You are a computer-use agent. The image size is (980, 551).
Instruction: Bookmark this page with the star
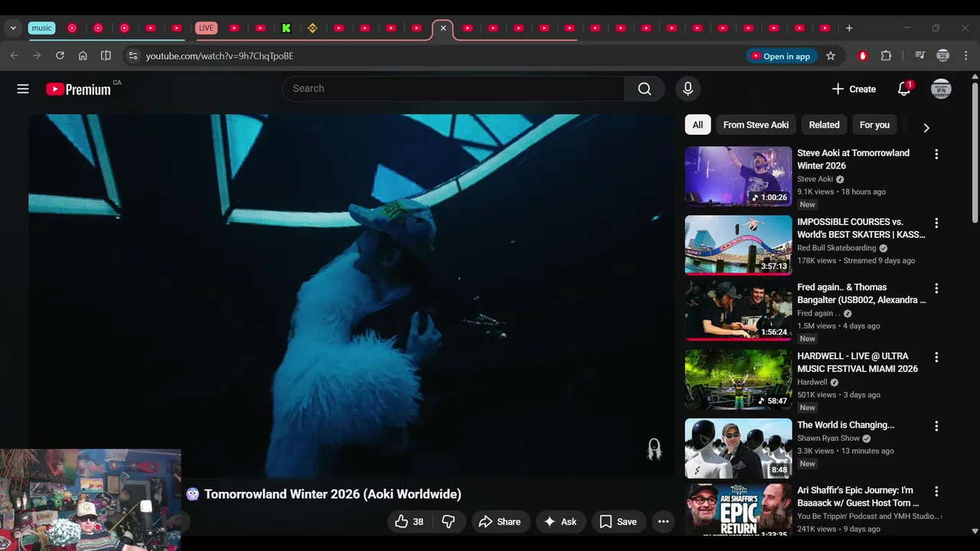coord(831,56)
